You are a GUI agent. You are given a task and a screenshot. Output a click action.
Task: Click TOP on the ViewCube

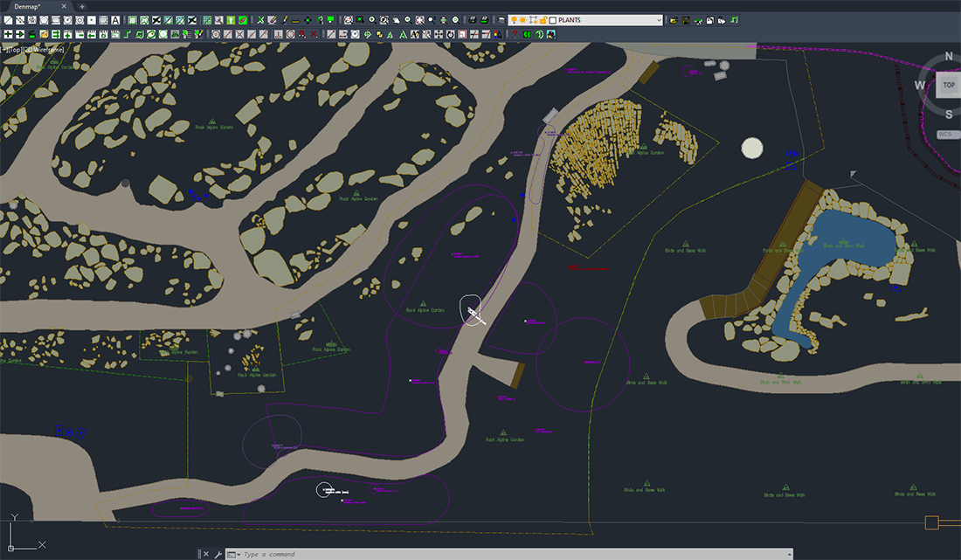point(949,85)
